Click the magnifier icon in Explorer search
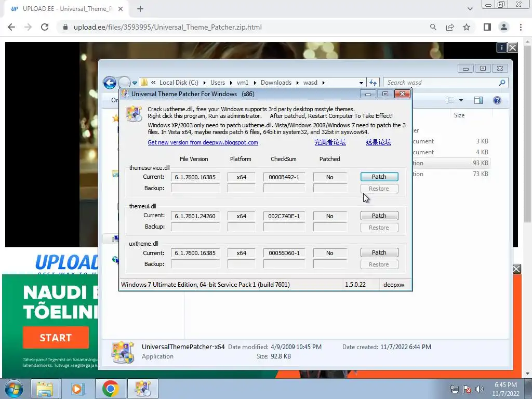 (x=502, y=83)
